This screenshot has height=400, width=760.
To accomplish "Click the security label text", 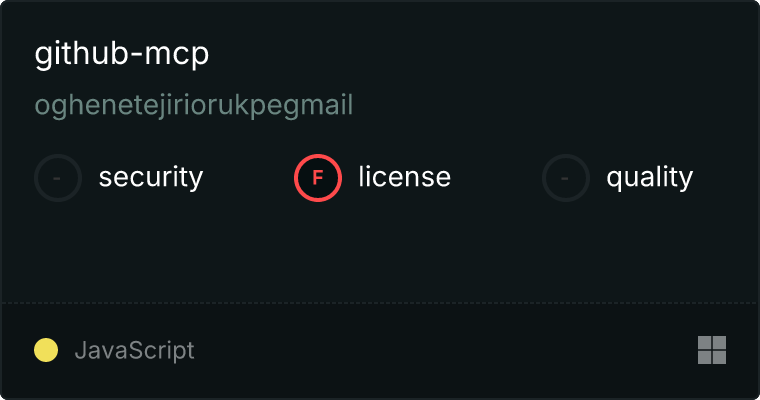I will coord(151,177).
